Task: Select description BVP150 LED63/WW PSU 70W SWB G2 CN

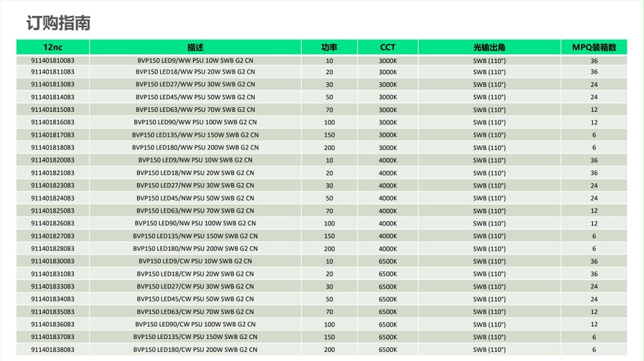Action: pyautogui.click(x=195, y=109)
